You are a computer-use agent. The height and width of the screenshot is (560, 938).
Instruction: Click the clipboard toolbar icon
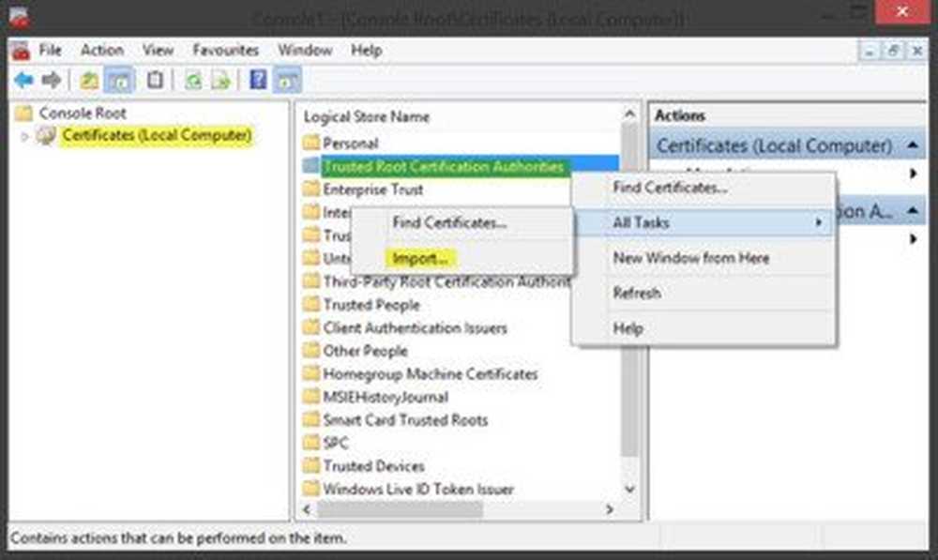[x=155, y=80]
